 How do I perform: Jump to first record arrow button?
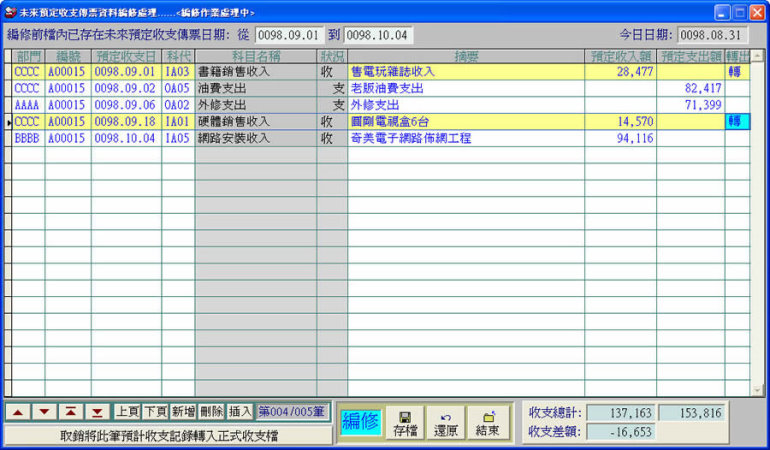tap(70, 411)
